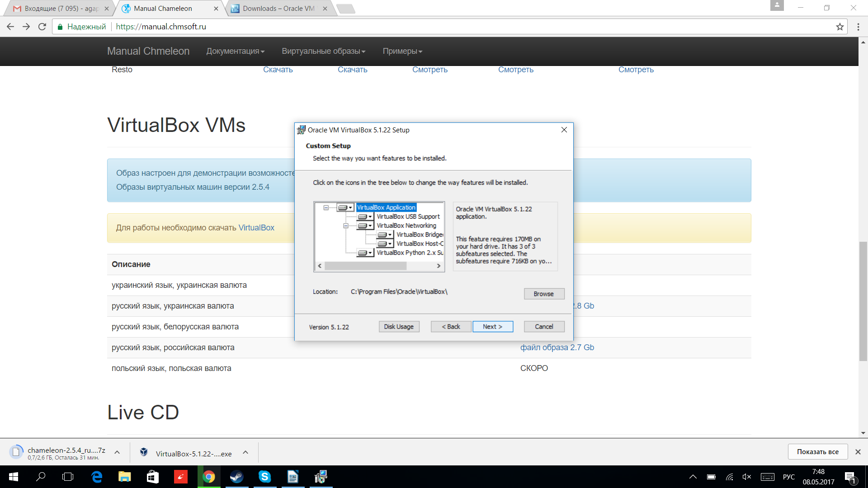Click the Browse button for install location
This screenshot has height=488, width=868.
(544, 294)
